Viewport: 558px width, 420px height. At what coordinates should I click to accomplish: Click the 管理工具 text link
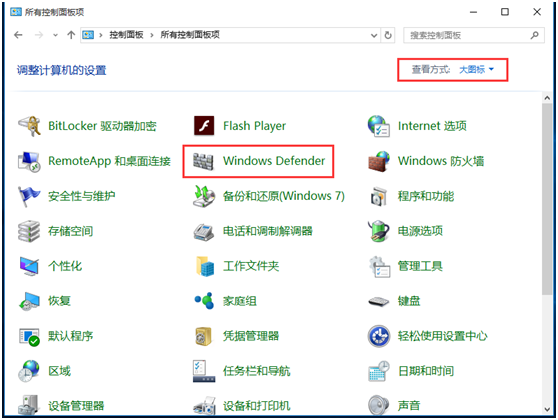[x=420, y=266]
